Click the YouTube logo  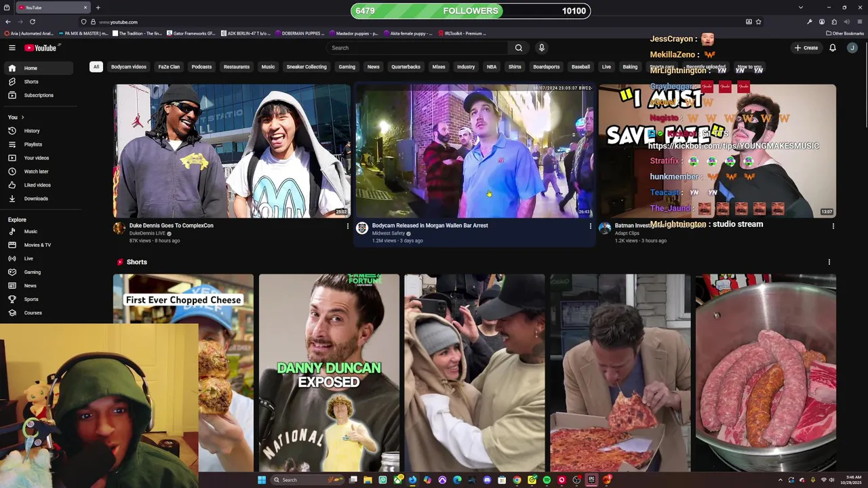tap(42, 47)
